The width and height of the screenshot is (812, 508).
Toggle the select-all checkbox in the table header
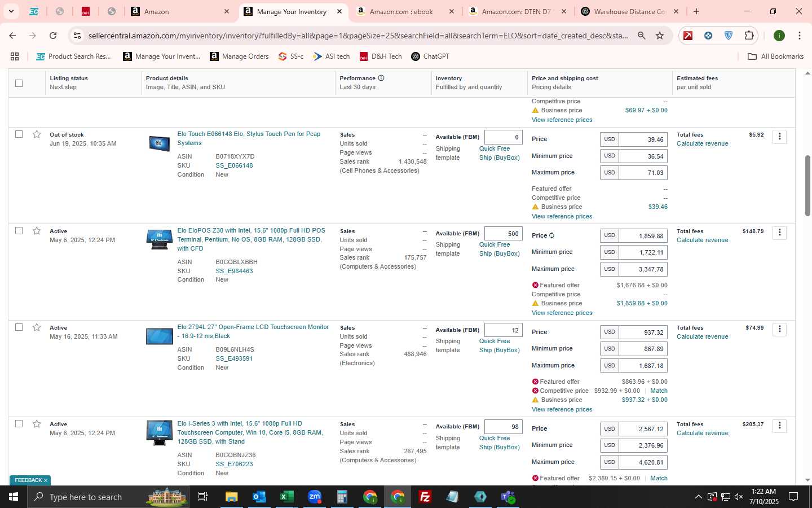(19, 83)
